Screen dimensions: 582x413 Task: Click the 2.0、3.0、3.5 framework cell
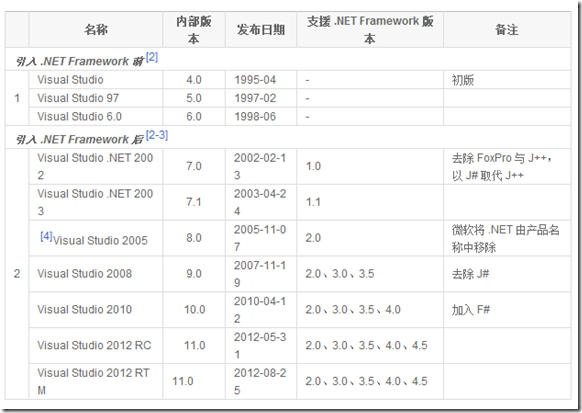[370, 274]
